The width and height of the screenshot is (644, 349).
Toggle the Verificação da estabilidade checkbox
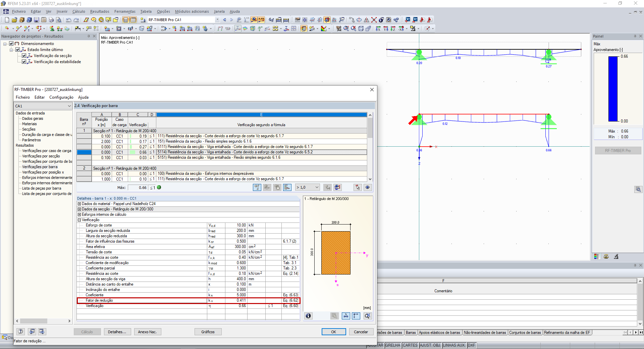(x=24, y=62)
